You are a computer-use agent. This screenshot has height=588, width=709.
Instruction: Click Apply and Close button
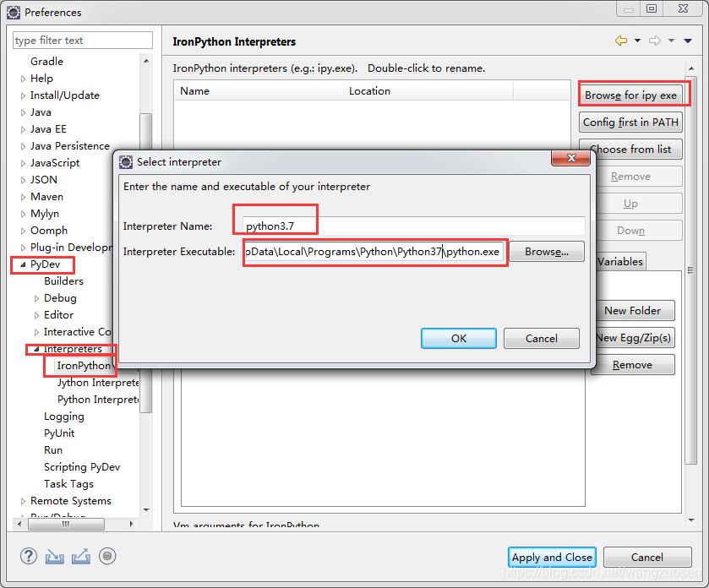[552, 558]
